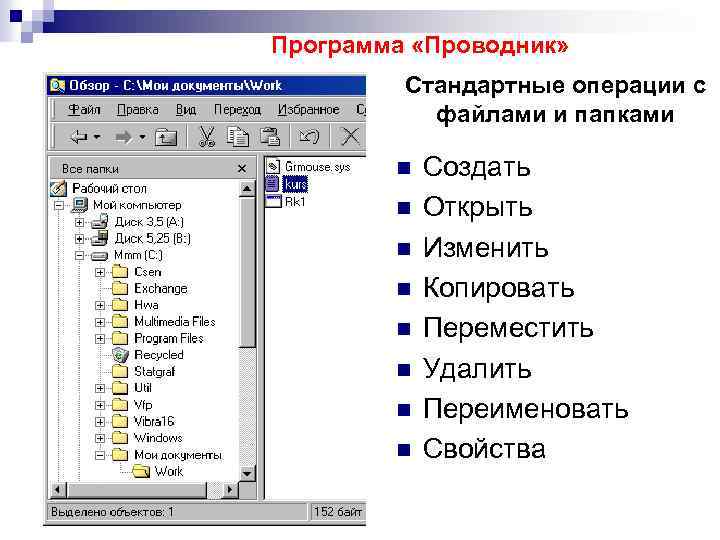Expand the Util folder node
Screen dimensions: 720x540
[x=100, y=388]
